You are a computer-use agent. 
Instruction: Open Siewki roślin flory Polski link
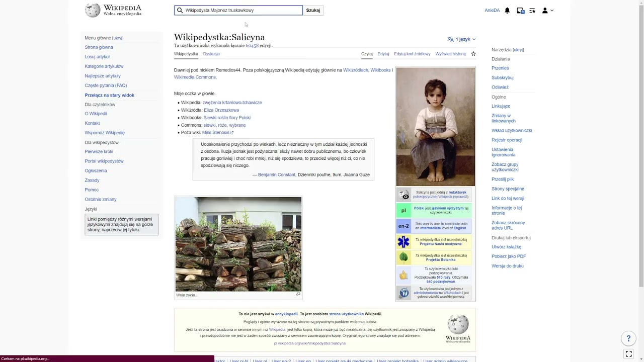227,118
